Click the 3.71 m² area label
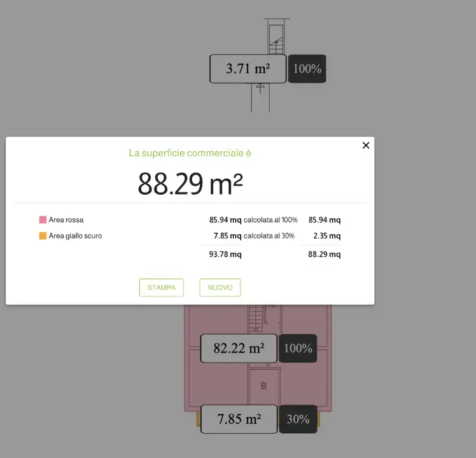 coord(248,69)
